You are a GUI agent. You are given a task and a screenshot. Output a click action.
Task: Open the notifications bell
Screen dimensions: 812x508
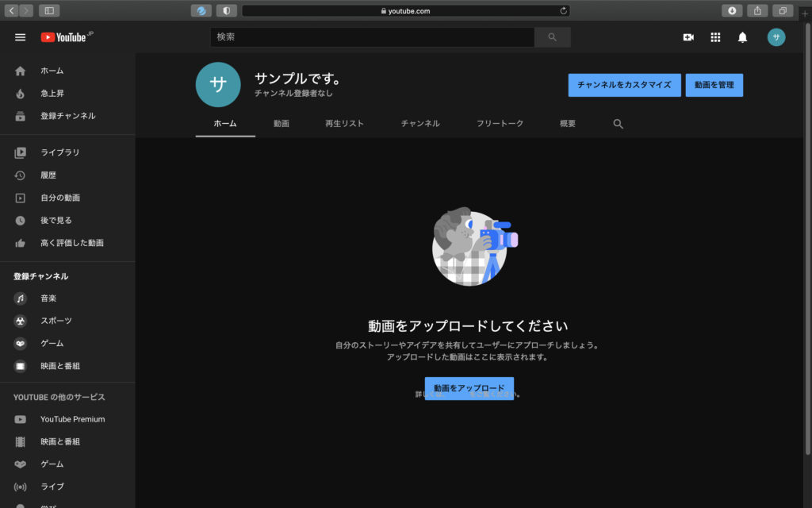click(x=742, y=37)
